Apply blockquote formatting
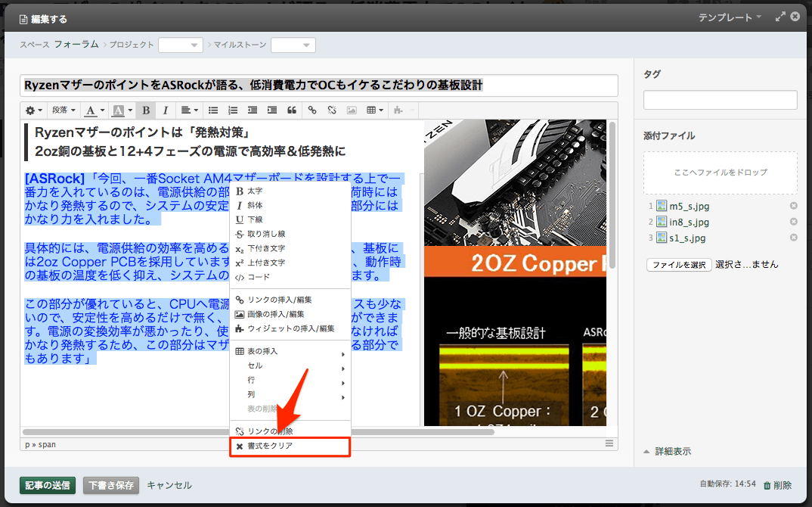This screenshot has height=507, width=812. [292, 110]
